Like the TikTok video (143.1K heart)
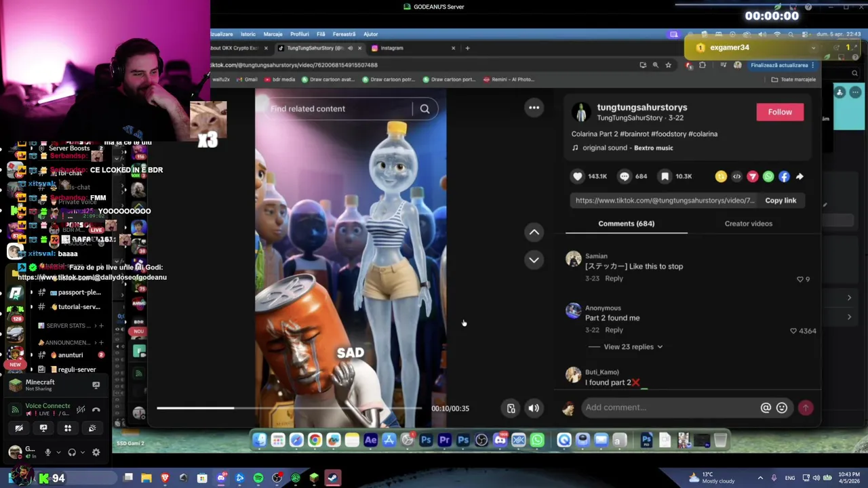The width and height of the screenshot is (868, 488). coord(578,176)
